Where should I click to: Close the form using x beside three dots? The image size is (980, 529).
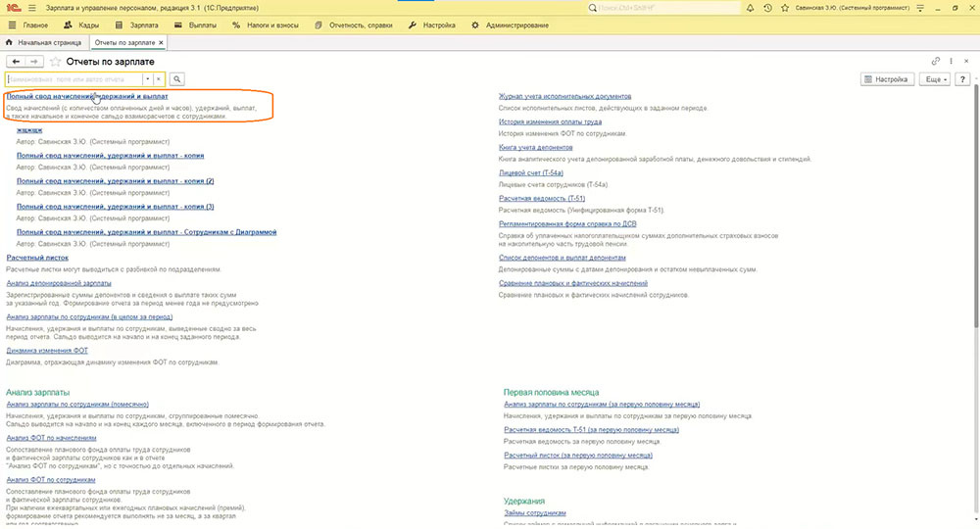(x=966, y=61)
